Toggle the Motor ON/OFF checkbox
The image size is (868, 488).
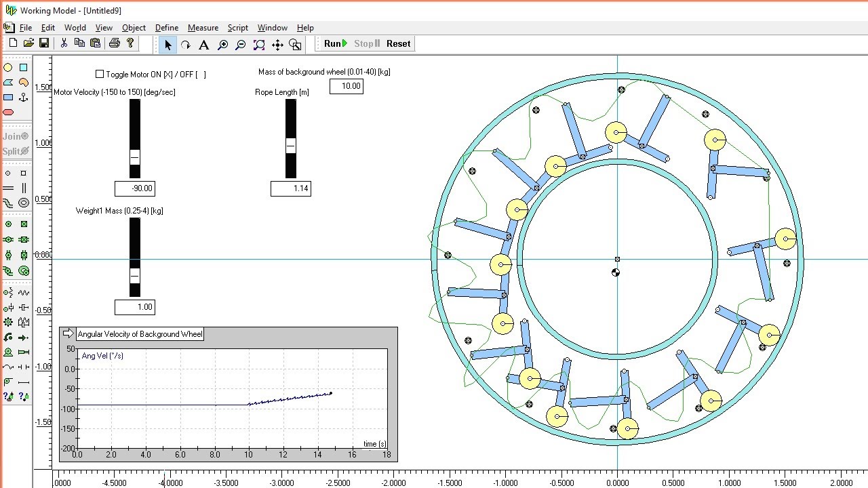click(x=100, y=74)
